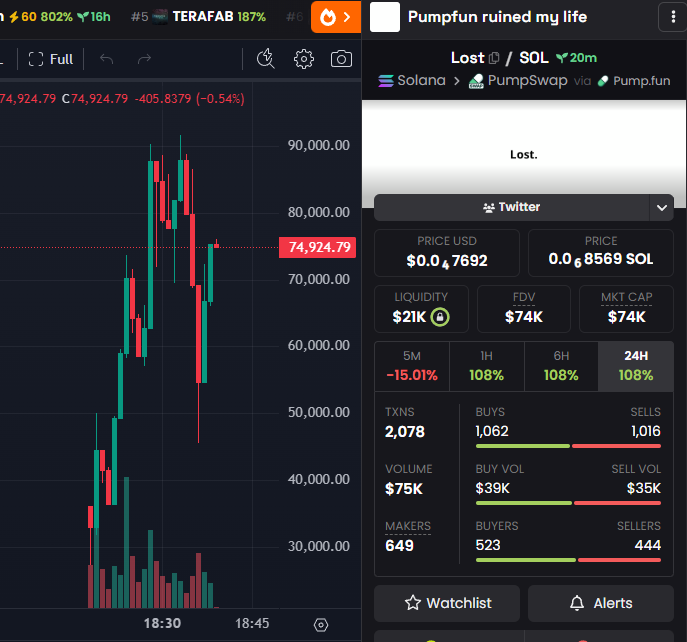Click the MAKERS 649 value
The width and height of the screenshot is (687, 642).
[399, 546]
